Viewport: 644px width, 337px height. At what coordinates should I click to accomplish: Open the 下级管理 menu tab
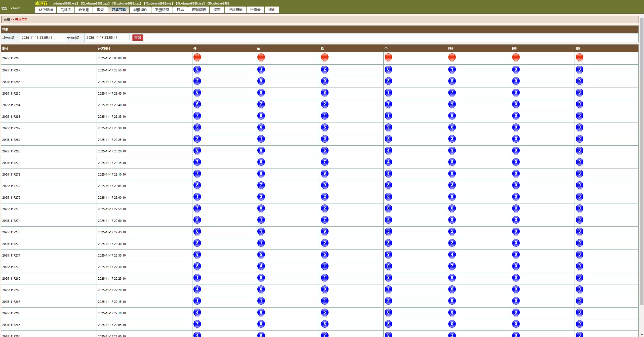[162, 10]
